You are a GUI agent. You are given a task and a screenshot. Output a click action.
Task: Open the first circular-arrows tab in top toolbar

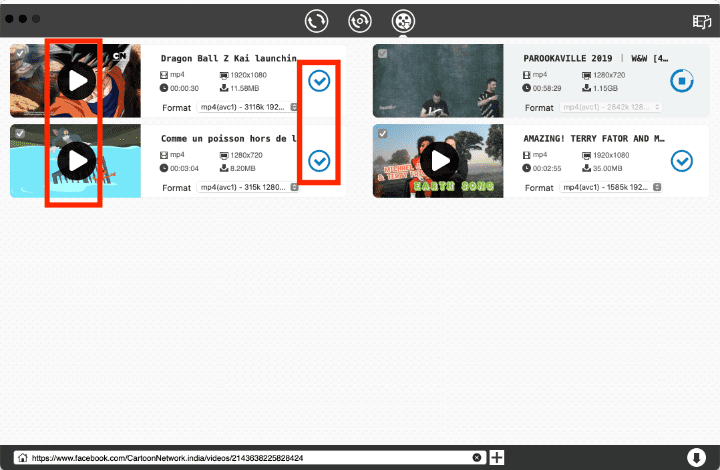316,21
